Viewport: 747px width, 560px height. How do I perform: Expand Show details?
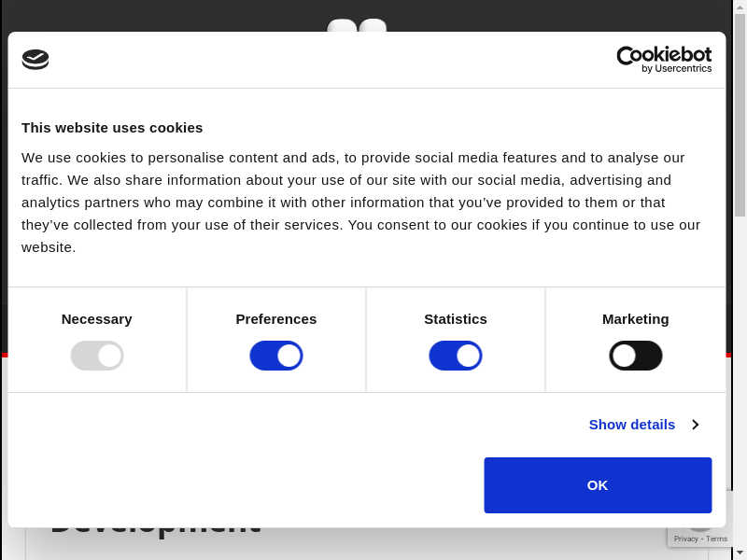pyautogui.click(x=631, y=425)
